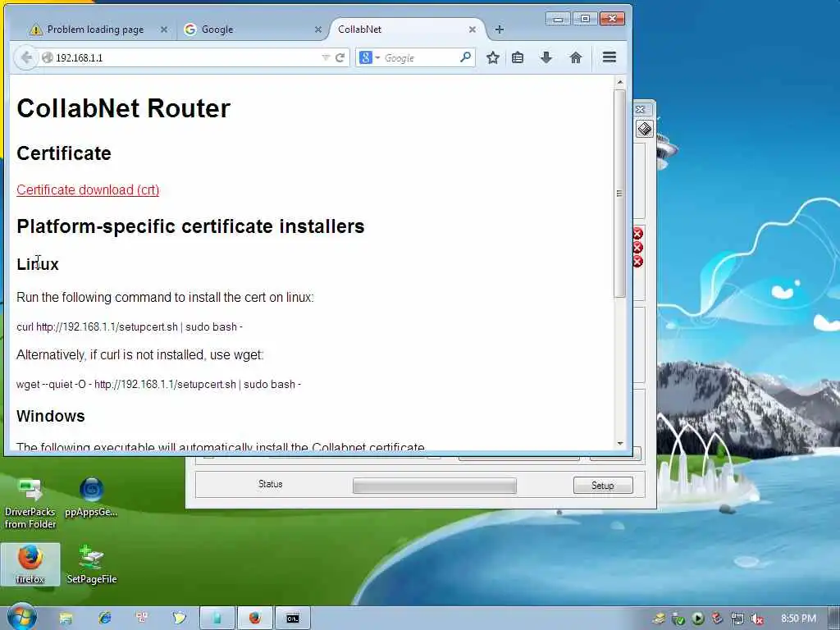Bookmark this page with the star
840x630 pixels.
(493, 57)
